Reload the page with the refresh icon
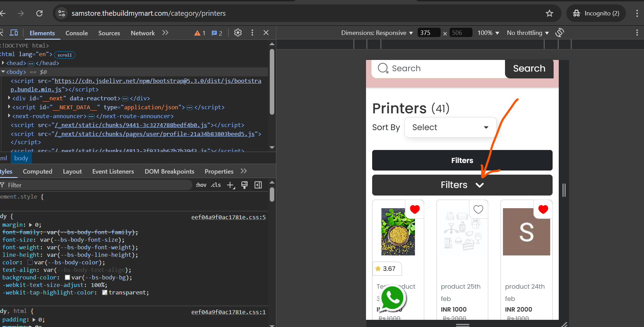Image resolution: width=644 pixels, height=327 pixels. click(39, 13)
